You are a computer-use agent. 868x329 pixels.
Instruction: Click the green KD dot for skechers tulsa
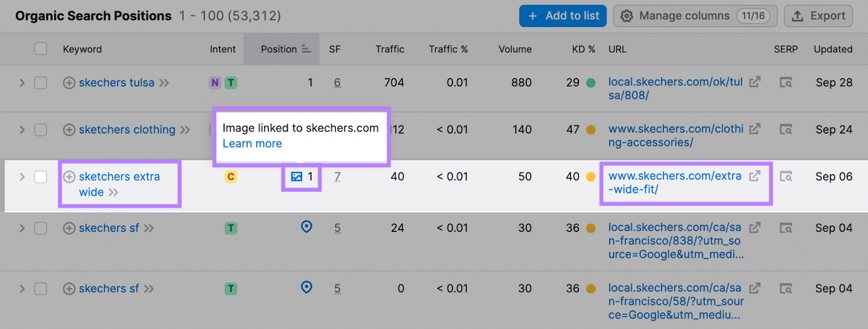coord(591,83)
